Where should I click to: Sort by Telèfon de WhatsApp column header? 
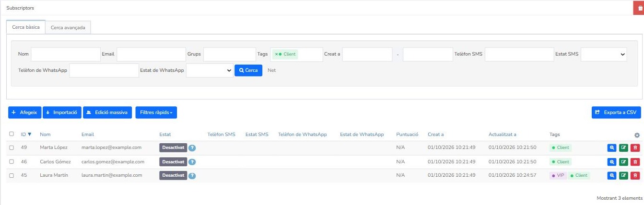303,135
